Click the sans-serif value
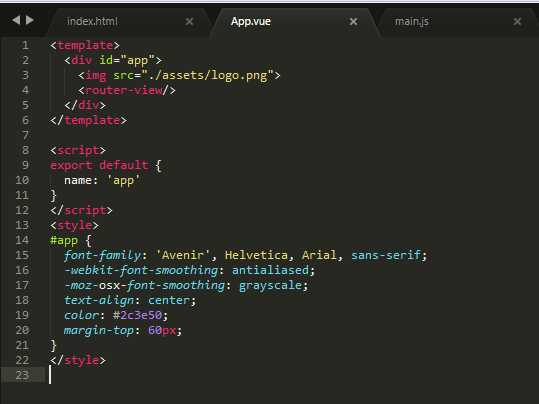Image resolution: width=539 pixels, height=404 pixels. (x=386, y=255)
